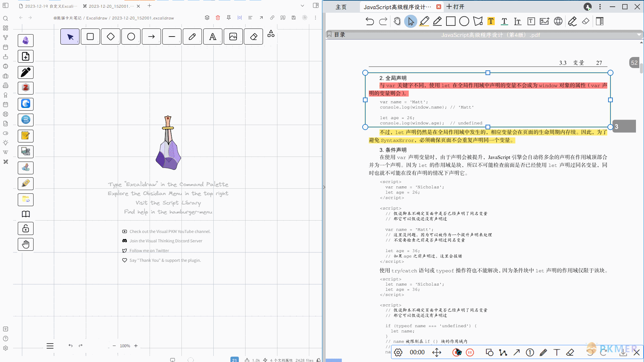The height and width of the screenshot is (362, 644).
Task: Select the polygon annotation tool in PDF toolbar
Action: point(478,21)
